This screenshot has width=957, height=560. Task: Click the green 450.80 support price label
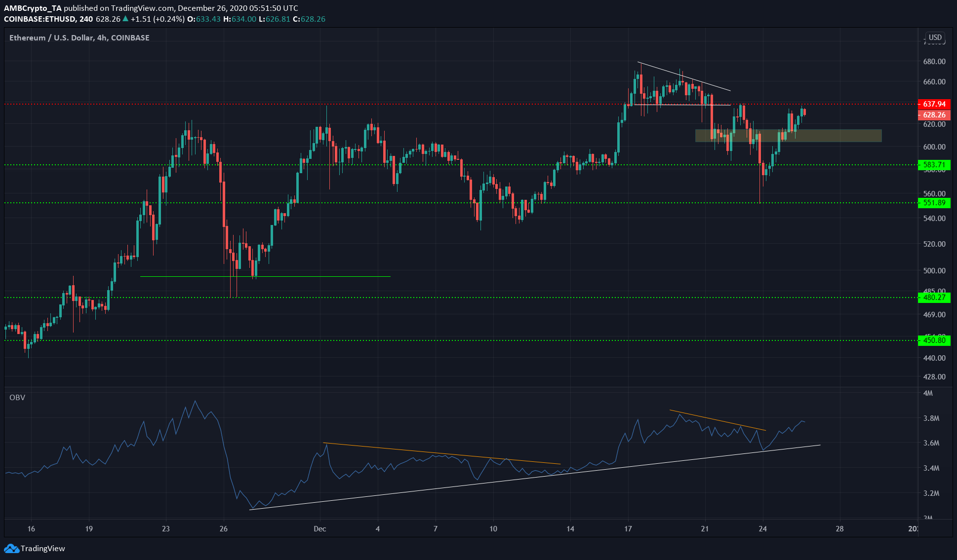point(934,340)
